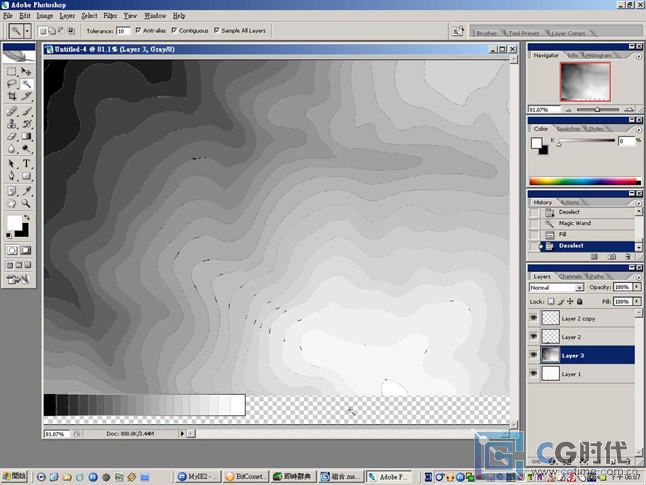Select the Pen tool
The image size is (646, 485).
[12, 176]
